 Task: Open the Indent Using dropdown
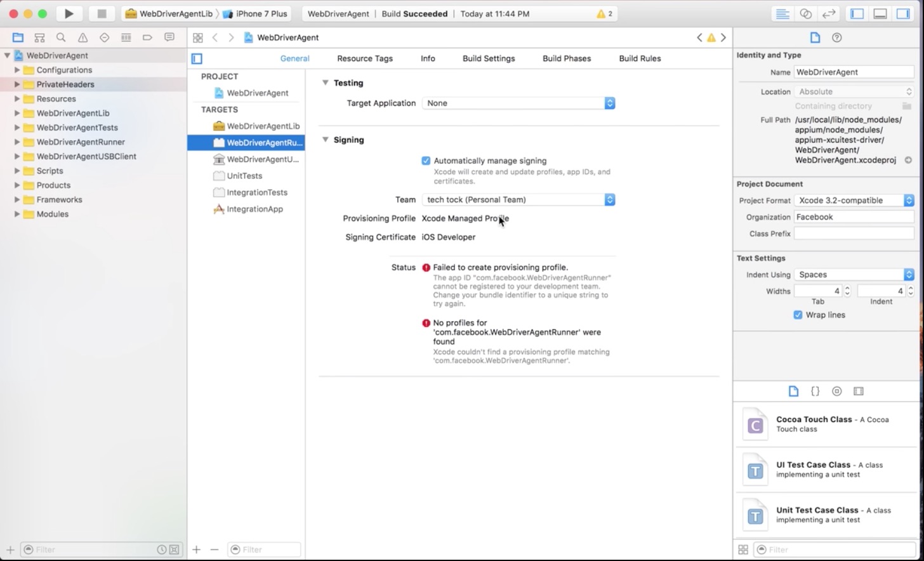pos(854,274)
